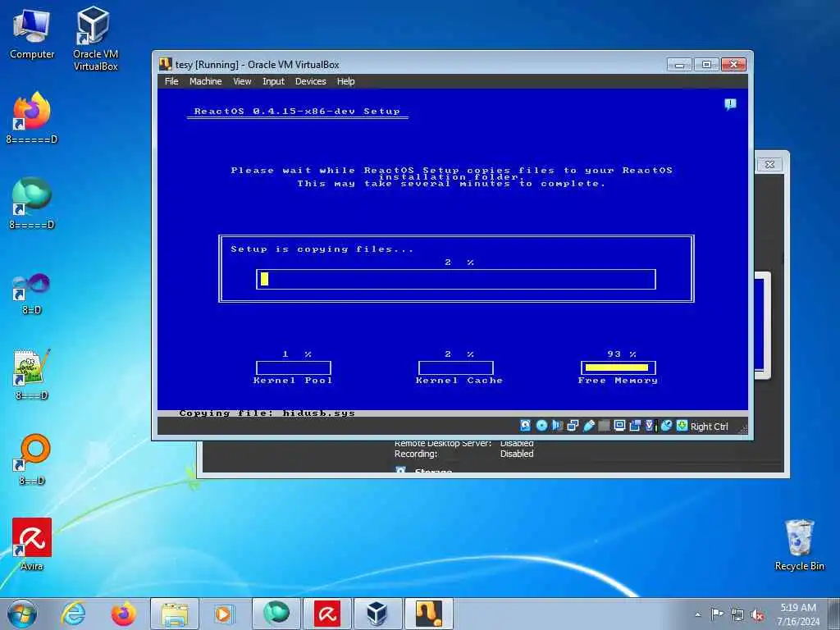Select the Recycle Bin icon
The image size is (840, 630).
(x=799, y=546)
